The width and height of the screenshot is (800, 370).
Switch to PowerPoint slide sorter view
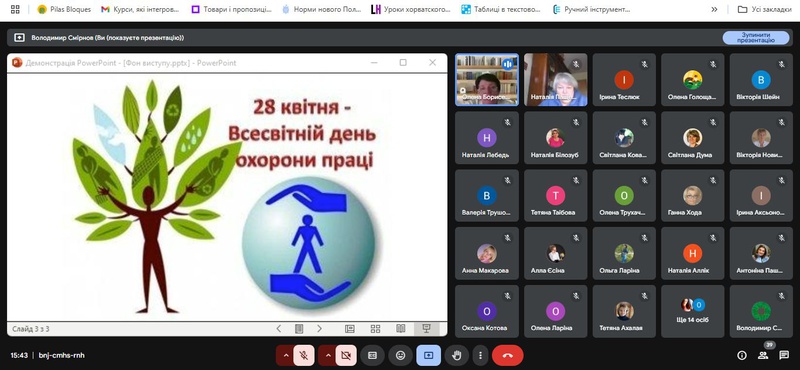click(376, 329)
